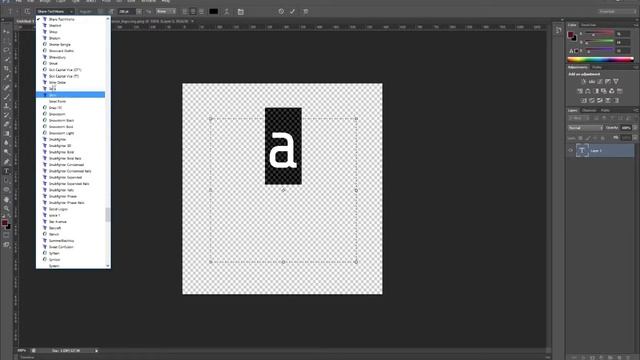This screenshot has height=360, width=640.
Task: Add an Invert adjustment
Action: pyautogui.click(x=584, y=100)
